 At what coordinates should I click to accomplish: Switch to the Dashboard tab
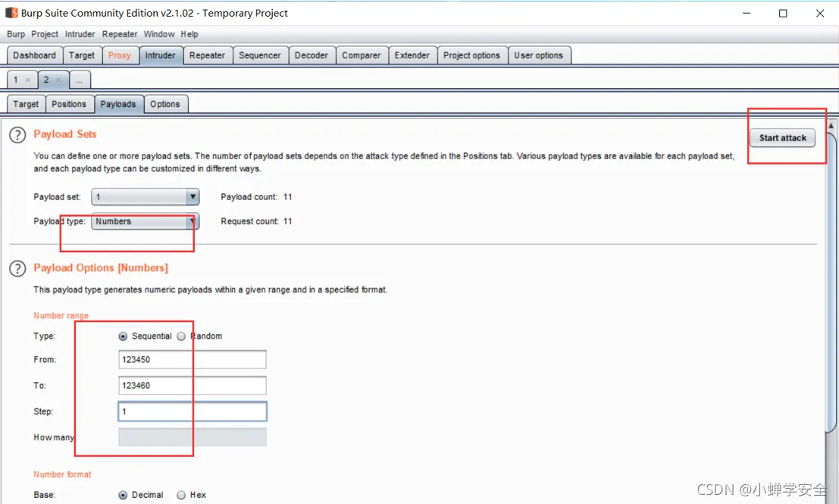click(34, 55)
